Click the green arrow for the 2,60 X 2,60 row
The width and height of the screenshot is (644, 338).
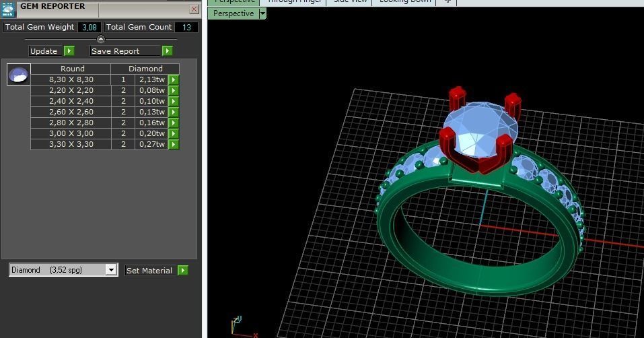point(174,112)
